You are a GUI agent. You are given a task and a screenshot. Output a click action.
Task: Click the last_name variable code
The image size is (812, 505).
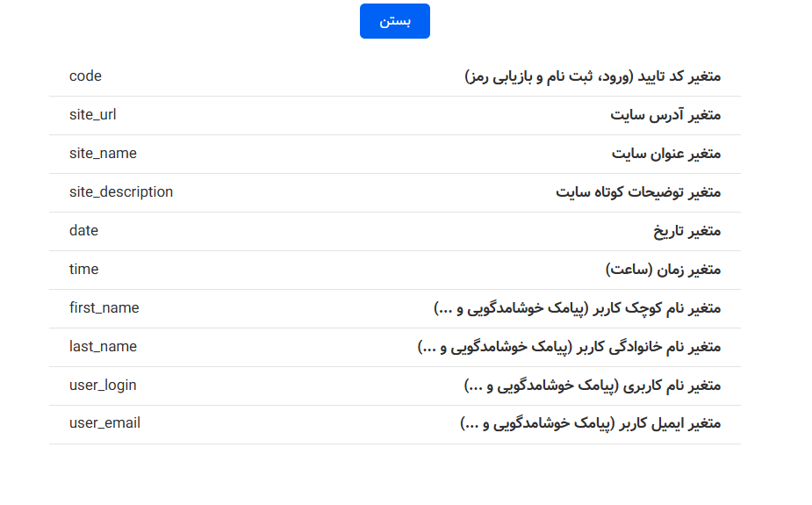[x=103, y=347]
